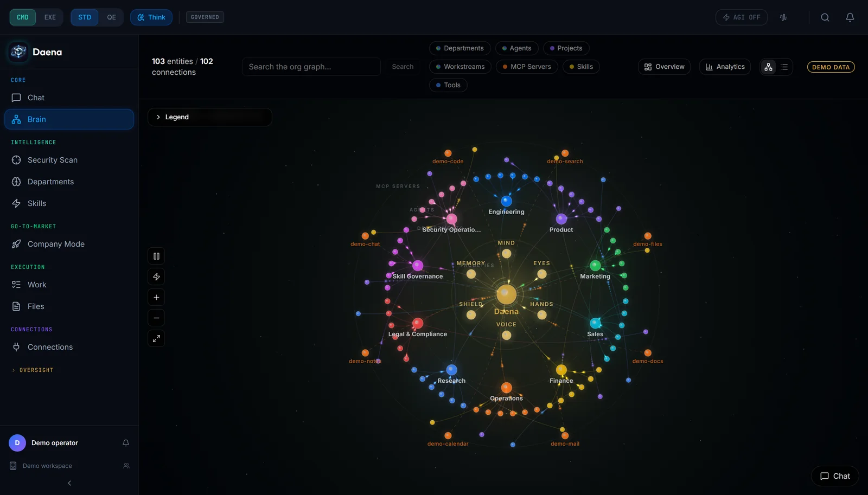Viewport: 868px width, 495px height.
Task: Click the DEMO DATA badge
Action: tap(831, 67)
